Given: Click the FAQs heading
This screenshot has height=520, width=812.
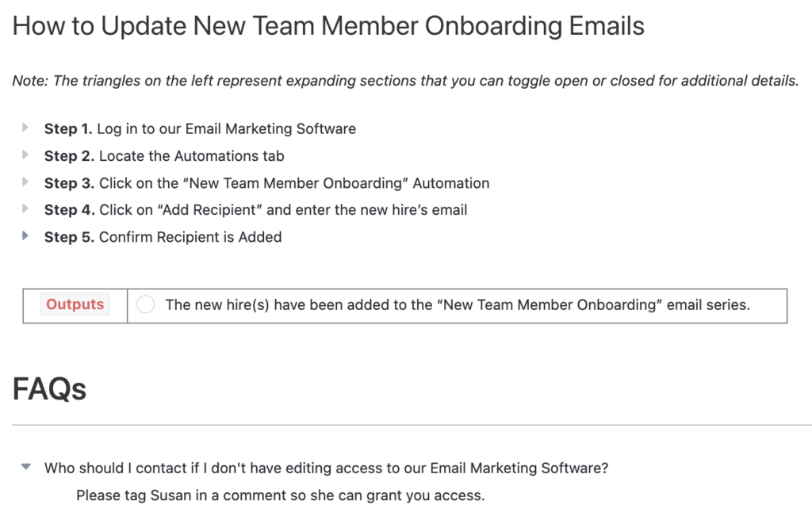Looking at the screenshot, I should click(49, 389).
